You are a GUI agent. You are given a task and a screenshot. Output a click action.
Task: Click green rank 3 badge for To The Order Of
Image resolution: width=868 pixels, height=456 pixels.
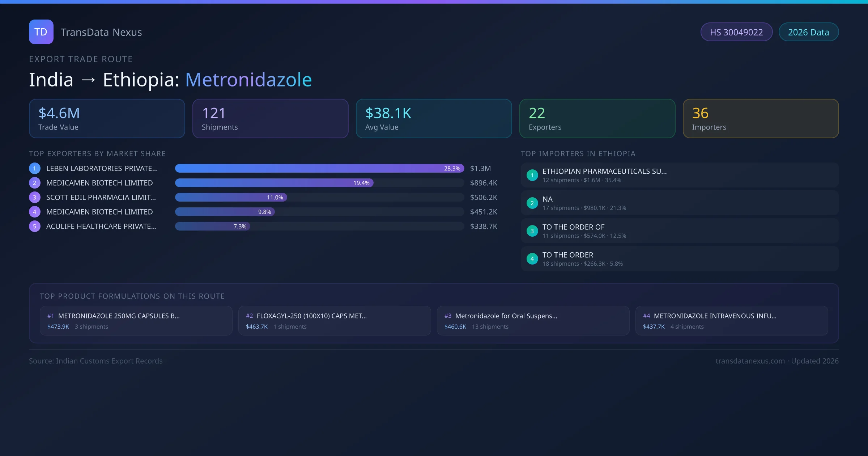[532, 231]
